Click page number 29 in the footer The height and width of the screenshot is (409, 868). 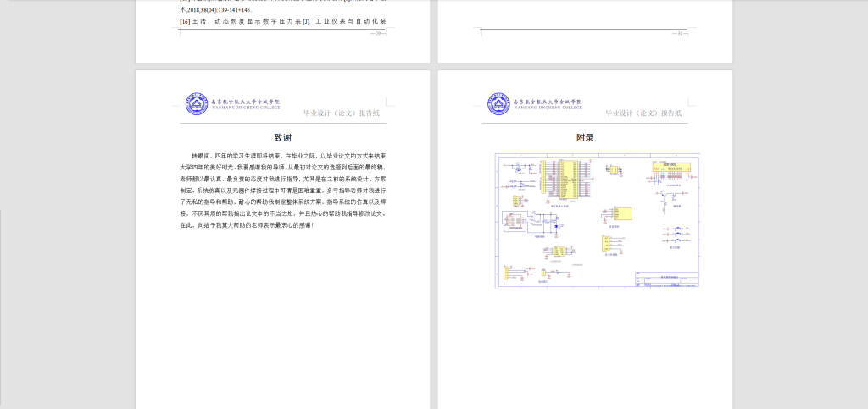(378, 34)
